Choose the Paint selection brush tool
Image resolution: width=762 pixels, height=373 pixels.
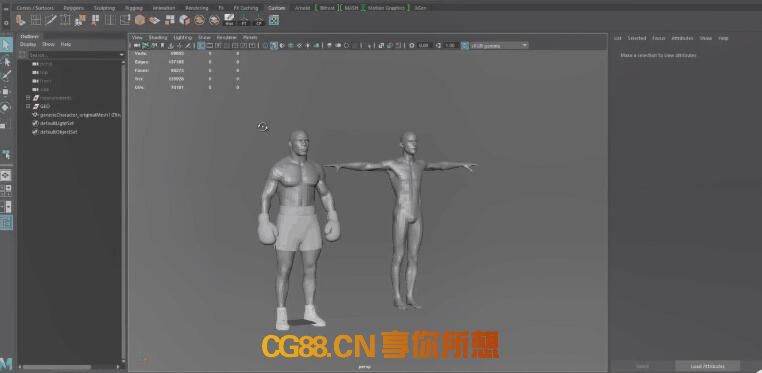pyautogui.click(x=6, y=76)
